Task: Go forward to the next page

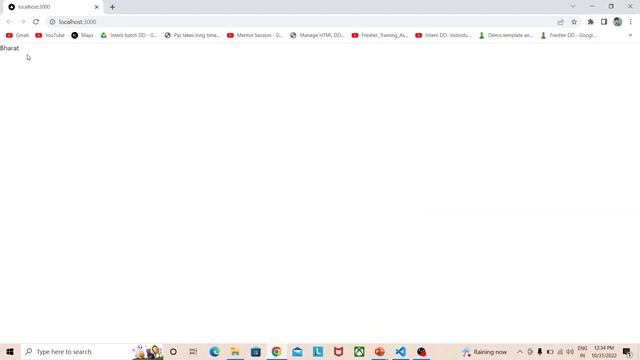Action: [x=22, y=22]
